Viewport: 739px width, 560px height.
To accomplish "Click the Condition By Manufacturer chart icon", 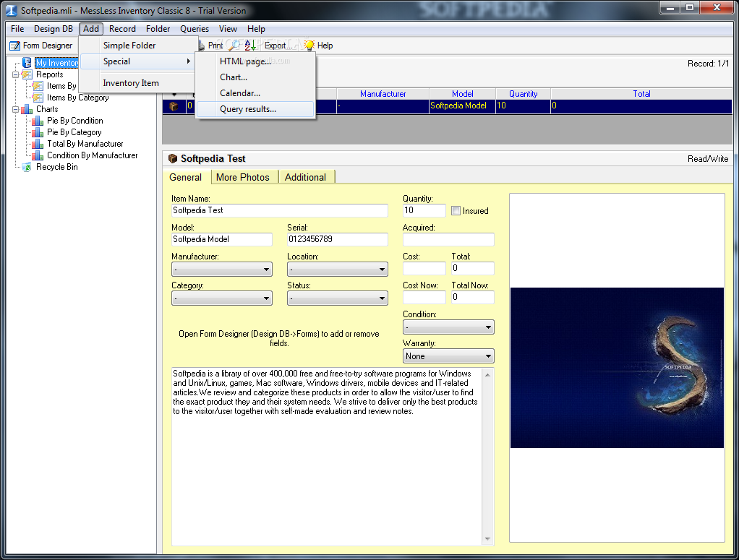I will point(38,155).
